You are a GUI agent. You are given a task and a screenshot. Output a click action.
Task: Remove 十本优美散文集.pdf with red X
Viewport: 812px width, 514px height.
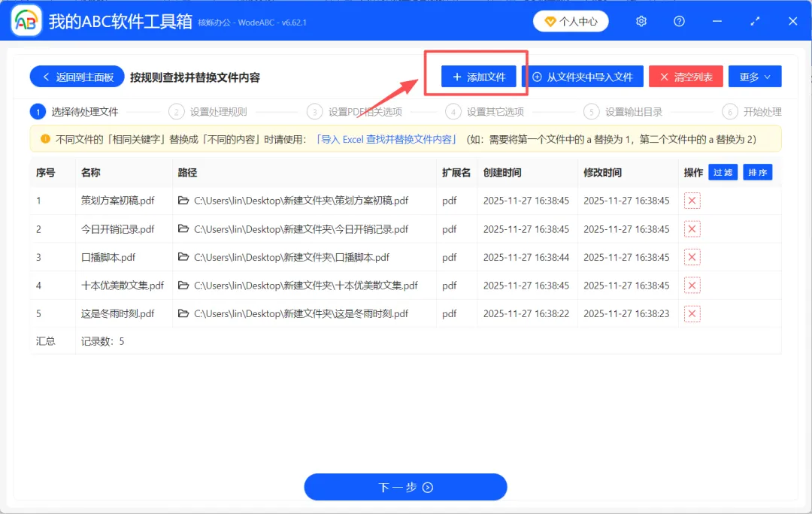coord(692,286)
